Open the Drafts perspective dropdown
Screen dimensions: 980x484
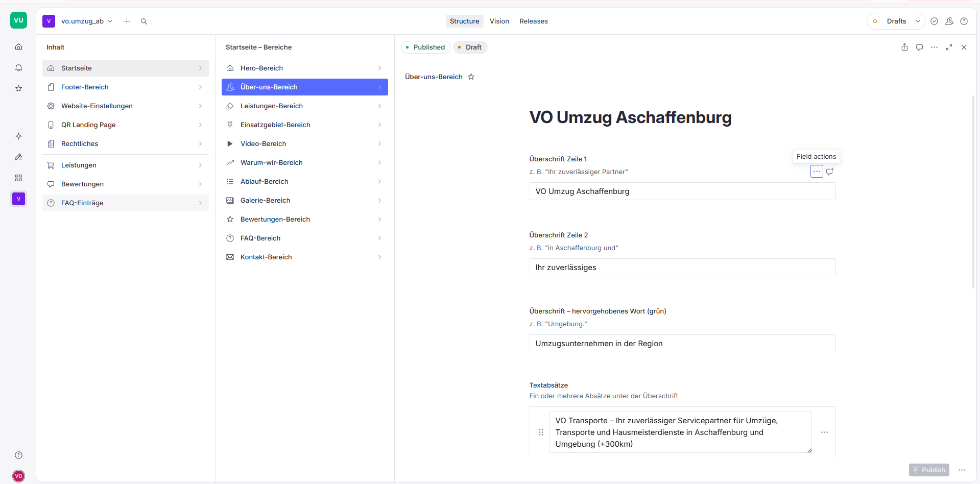point(896,21)
